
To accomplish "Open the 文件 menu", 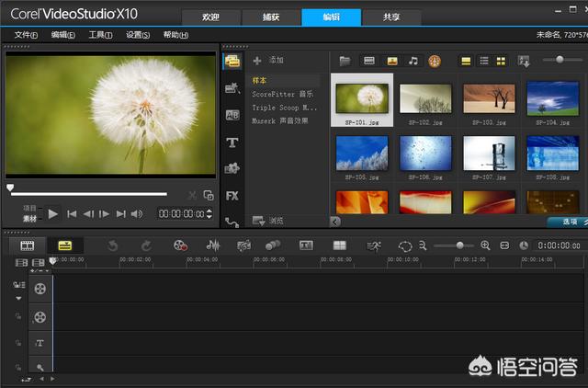I will pos(26,35).
